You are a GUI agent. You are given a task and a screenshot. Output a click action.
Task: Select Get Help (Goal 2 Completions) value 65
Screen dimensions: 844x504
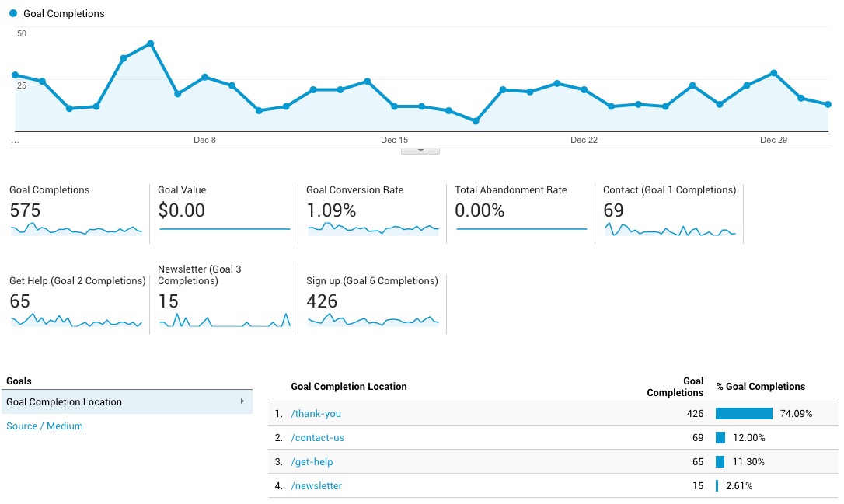(x=20, y=301)
